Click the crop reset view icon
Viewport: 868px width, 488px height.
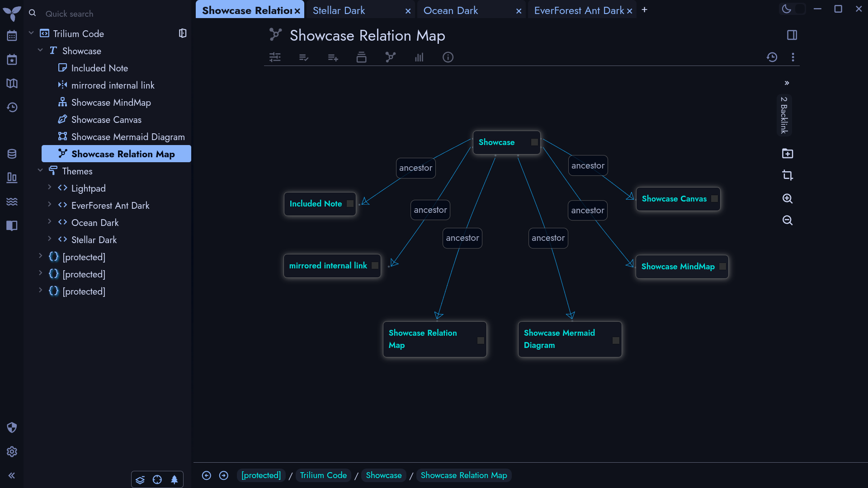(788, 175)
